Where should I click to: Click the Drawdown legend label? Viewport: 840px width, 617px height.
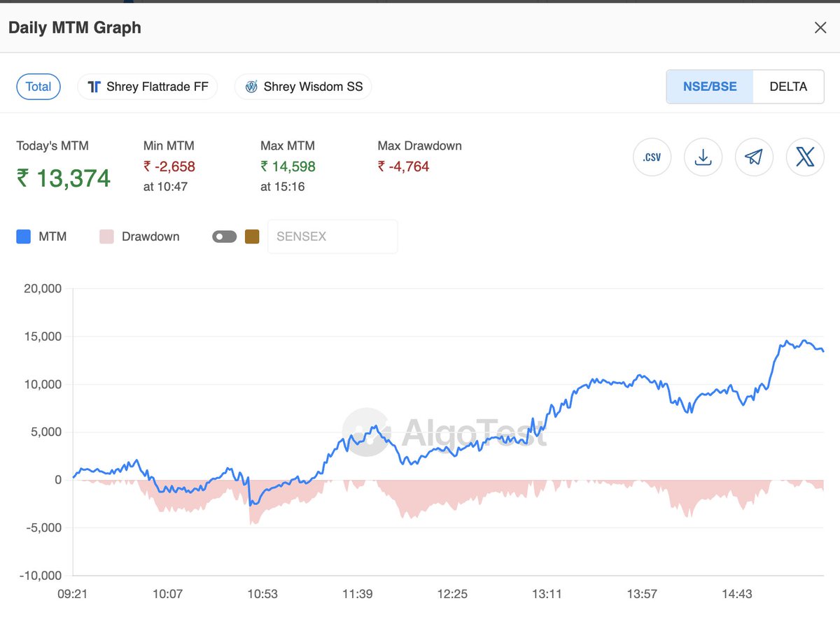(150, 236)
